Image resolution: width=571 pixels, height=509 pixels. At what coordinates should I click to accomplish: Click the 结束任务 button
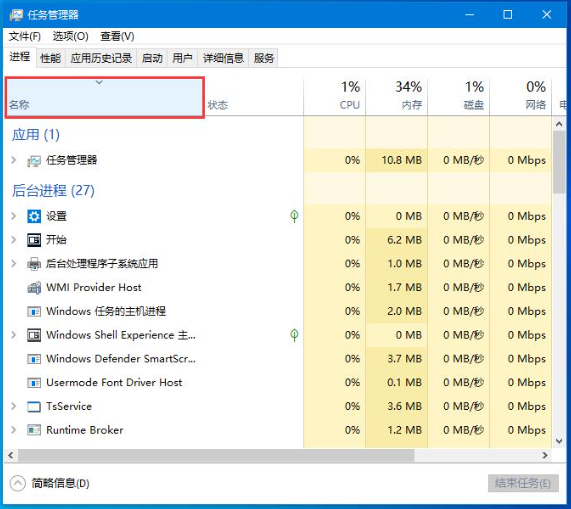point(523,484)
